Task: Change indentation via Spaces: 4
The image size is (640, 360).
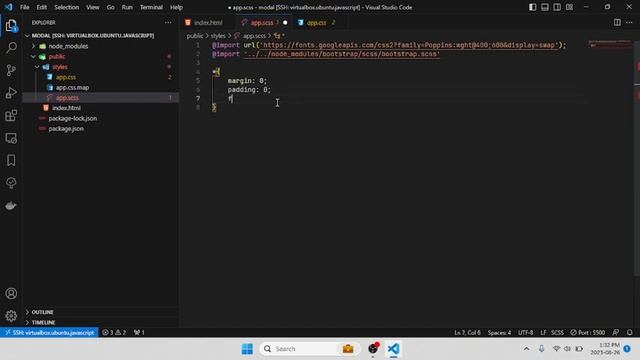Action: [x=499, y=333]
